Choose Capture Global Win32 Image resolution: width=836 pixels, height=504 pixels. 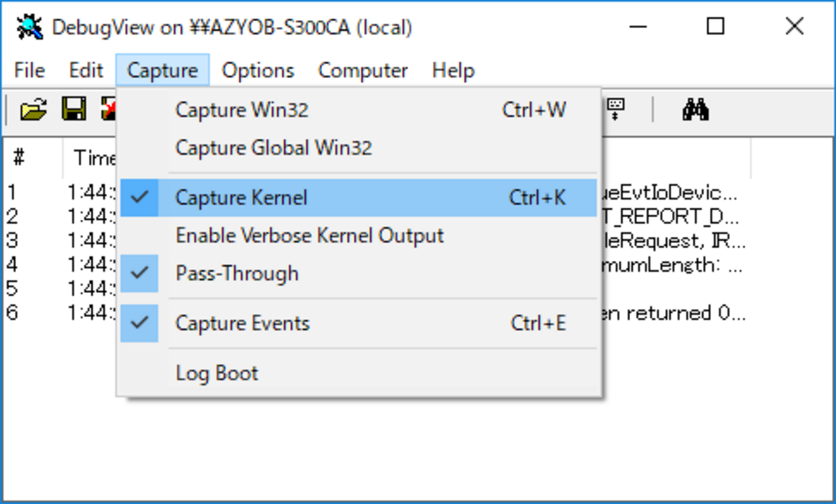(x=273, y=148)
